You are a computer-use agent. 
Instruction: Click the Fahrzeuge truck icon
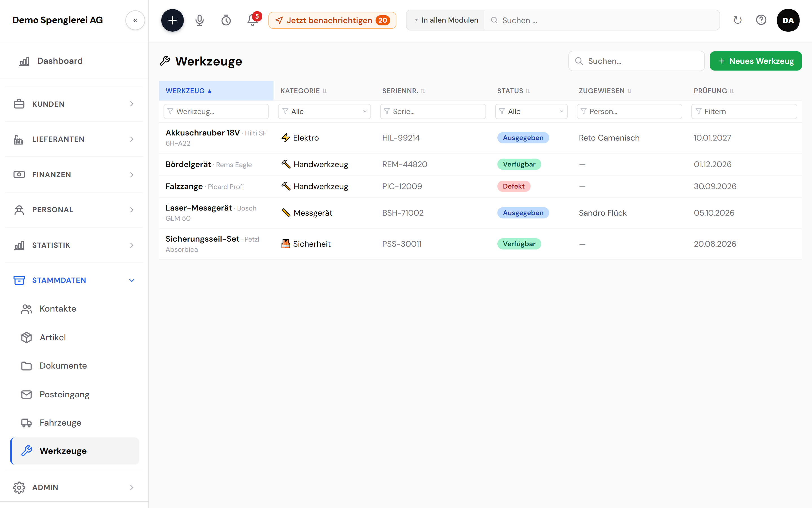[x=27, y=423]
